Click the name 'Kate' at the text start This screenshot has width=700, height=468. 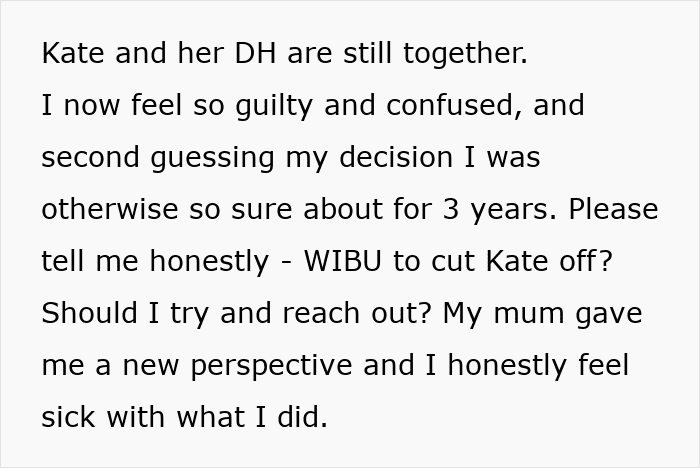[x=73, y=53]
